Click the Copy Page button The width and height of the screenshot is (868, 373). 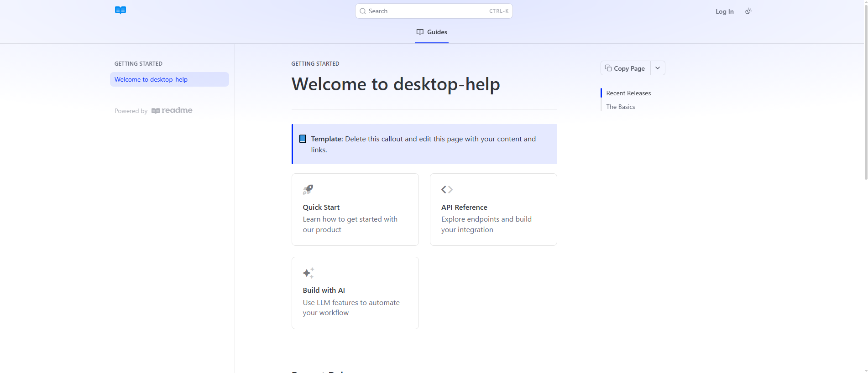625,68
